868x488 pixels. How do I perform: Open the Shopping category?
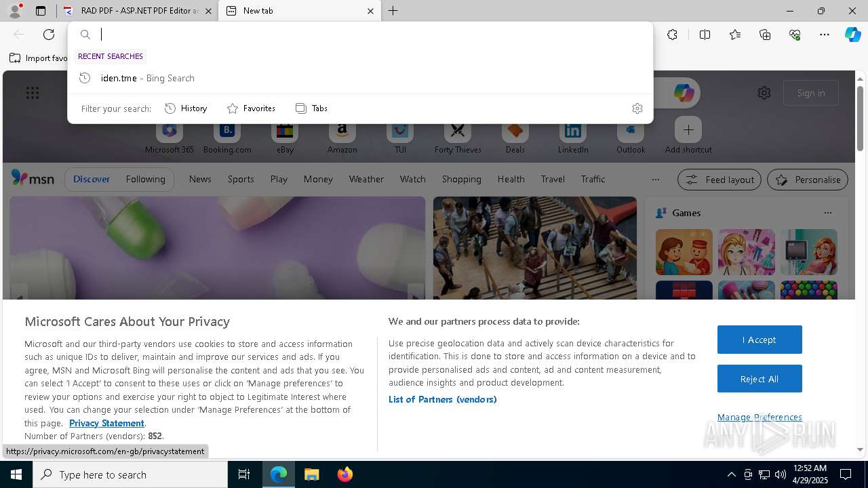pos(461,179)
